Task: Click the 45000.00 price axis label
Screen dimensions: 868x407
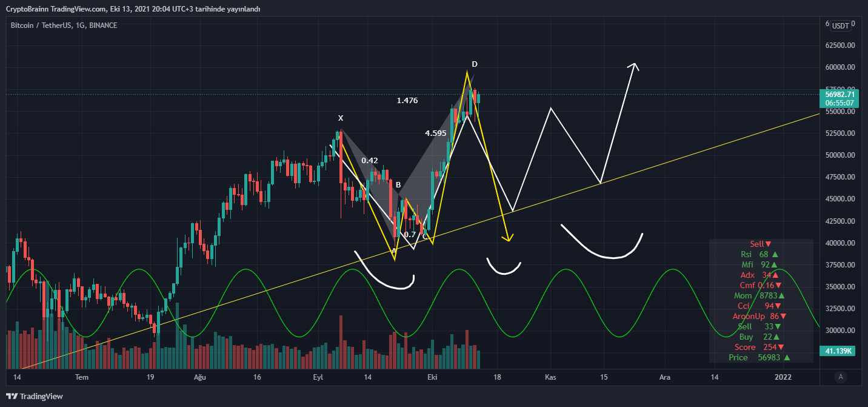Action: [x=840, y=199]
